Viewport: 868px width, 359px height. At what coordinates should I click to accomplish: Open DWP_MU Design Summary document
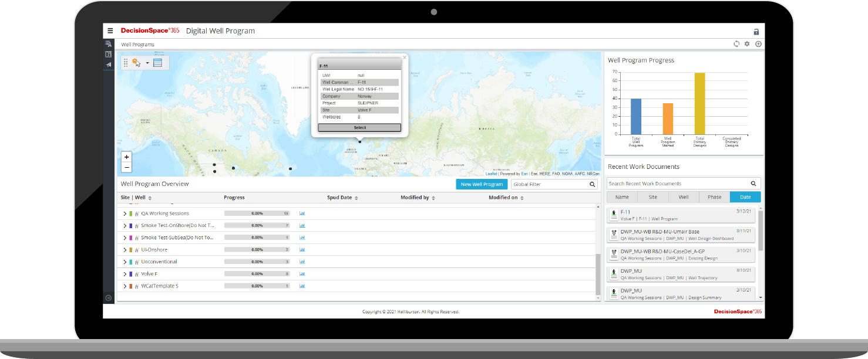tap(681, 293)
